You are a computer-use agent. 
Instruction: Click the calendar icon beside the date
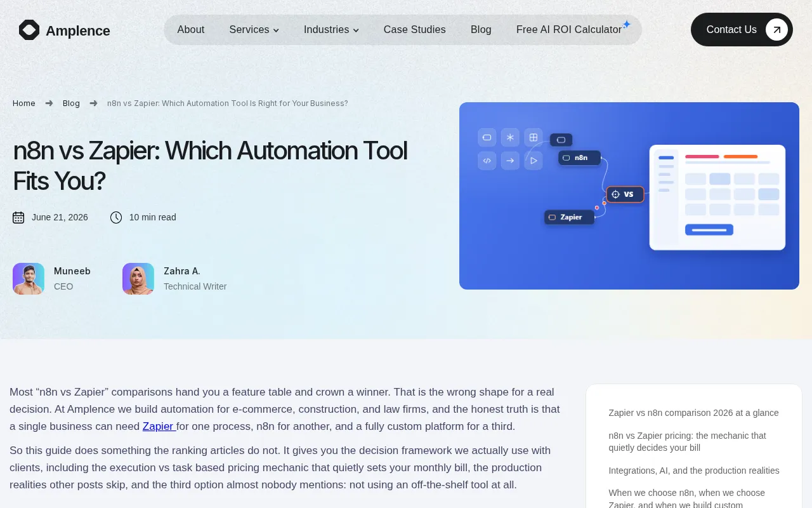pos(18,218)
